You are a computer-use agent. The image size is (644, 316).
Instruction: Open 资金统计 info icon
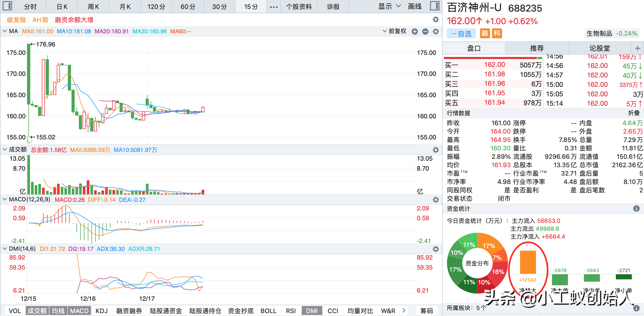636,208
